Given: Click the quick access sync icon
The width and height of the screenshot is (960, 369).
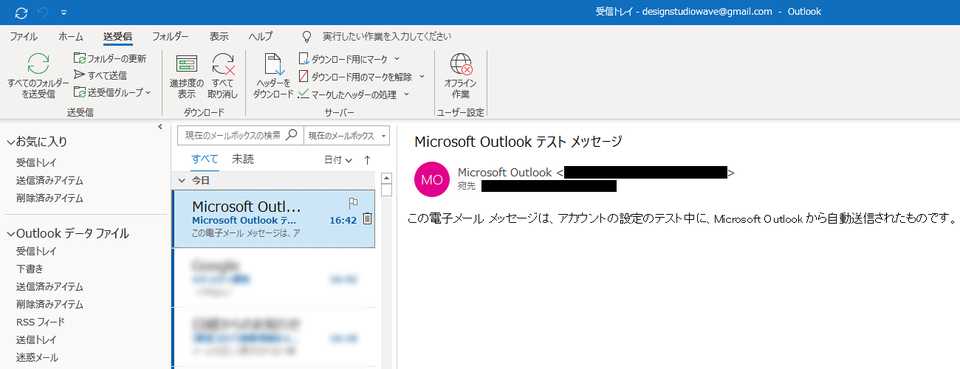Looking at the screenshot, I should click(x=21, y=12).
